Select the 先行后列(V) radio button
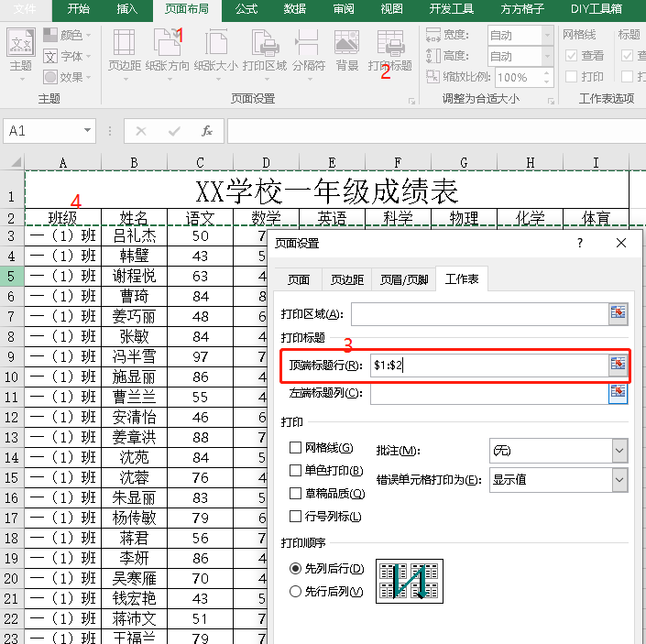 click(x=295, y=592)
